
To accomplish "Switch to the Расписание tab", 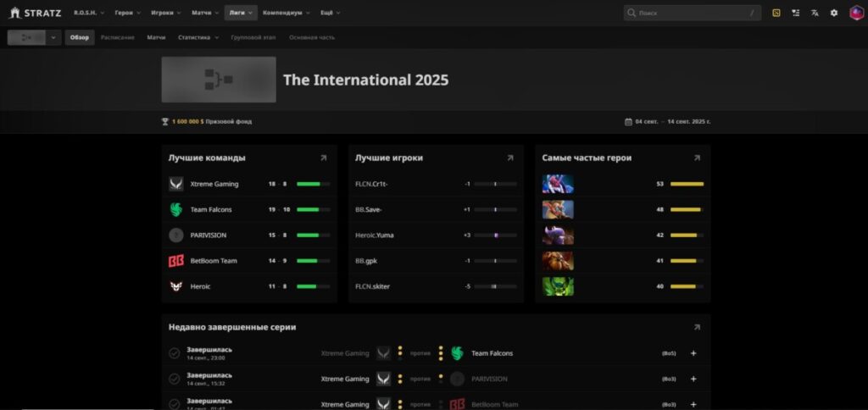I will coord(117,37).
